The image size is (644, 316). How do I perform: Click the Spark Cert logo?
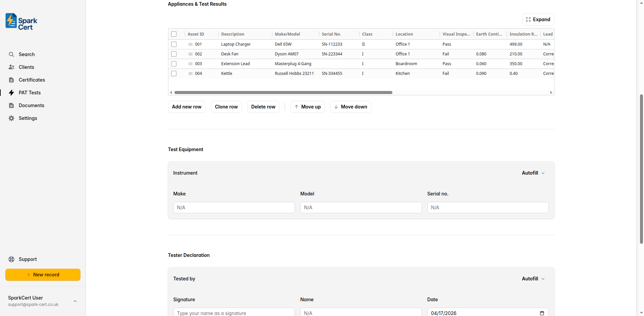tap(21, 22)
